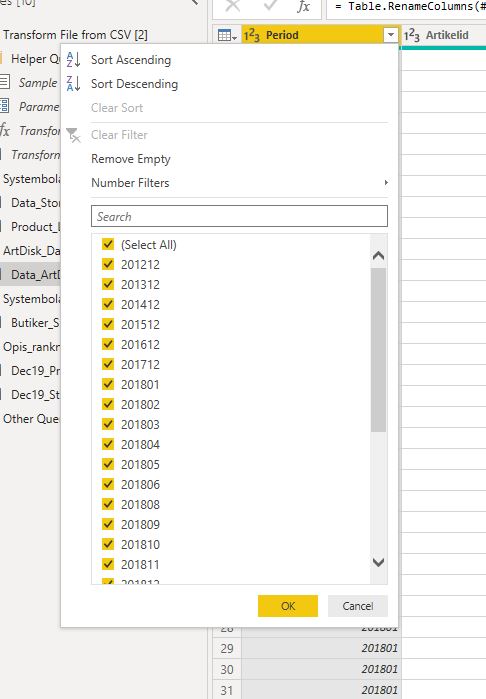Uncheck value 201212

tap(108, 264)
